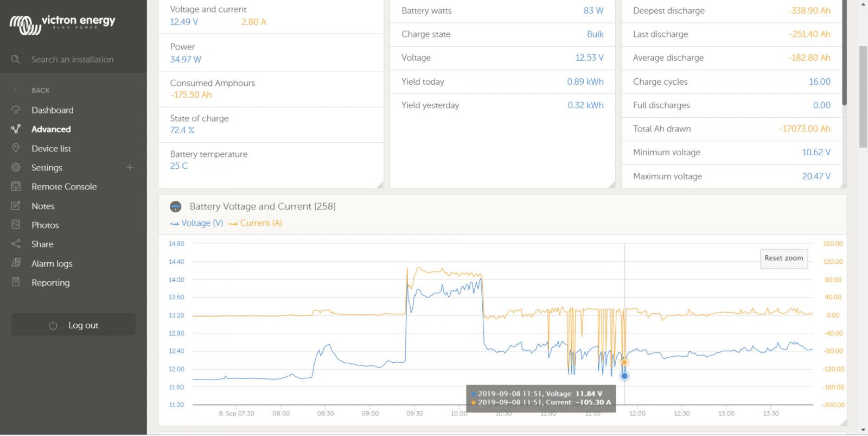Open the Reporting menu item
868x436 pixels.
tap(50, 283)
